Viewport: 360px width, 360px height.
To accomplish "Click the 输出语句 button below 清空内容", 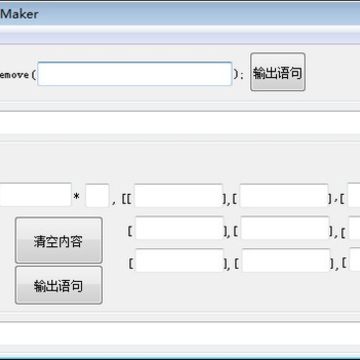I will [x=59, y=285].
